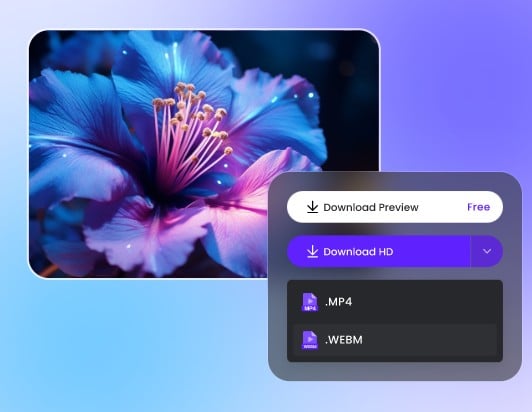Click the Download HD button
The height and width of the screenshot is (412, 532).
[379, 251]
